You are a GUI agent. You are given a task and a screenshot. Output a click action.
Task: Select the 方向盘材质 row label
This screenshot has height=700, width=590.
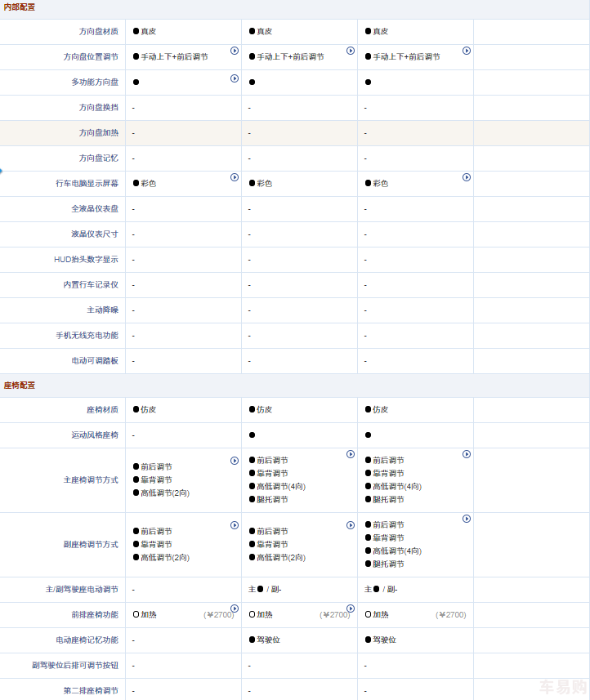pos(99,31)
